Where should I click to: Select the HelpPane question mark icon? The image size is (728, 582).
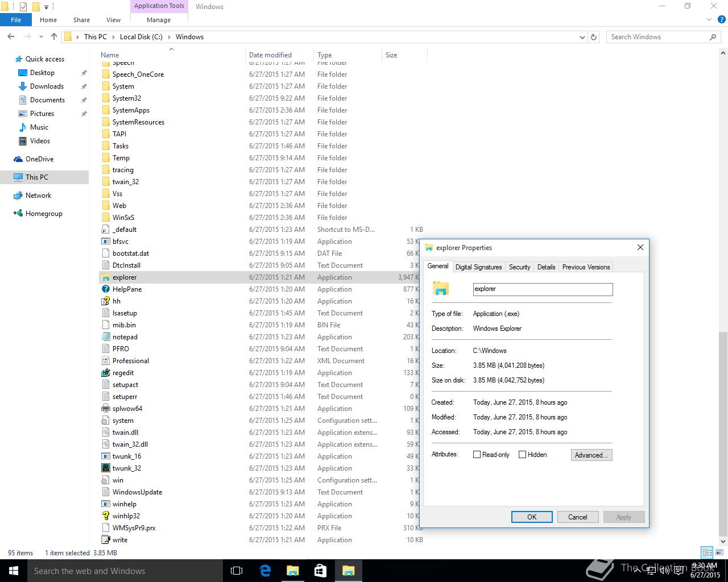click(105, 289)
